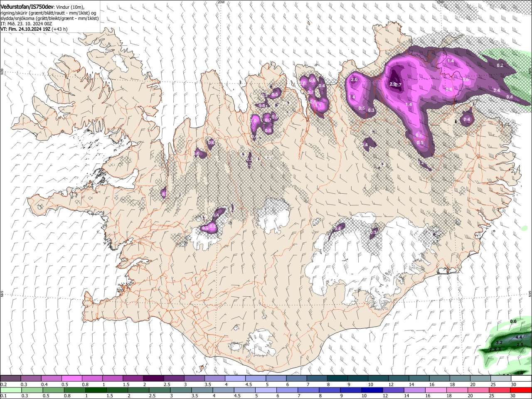Choose the snow legend swatch at 4.5
The width and height of the screenshot is (532, 399).
coord(255,379)
